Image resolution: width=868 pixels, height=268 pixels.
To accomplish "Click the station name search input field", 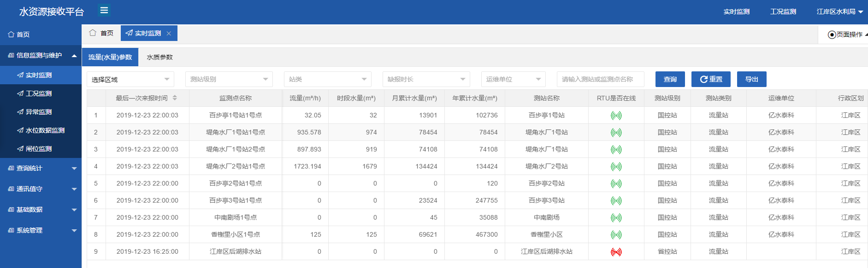I will click(600, 80).
